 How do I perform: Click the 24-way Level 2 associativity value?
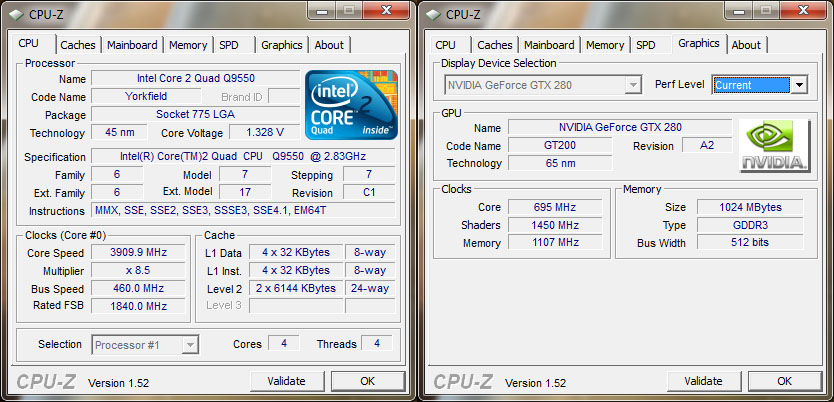370,289
